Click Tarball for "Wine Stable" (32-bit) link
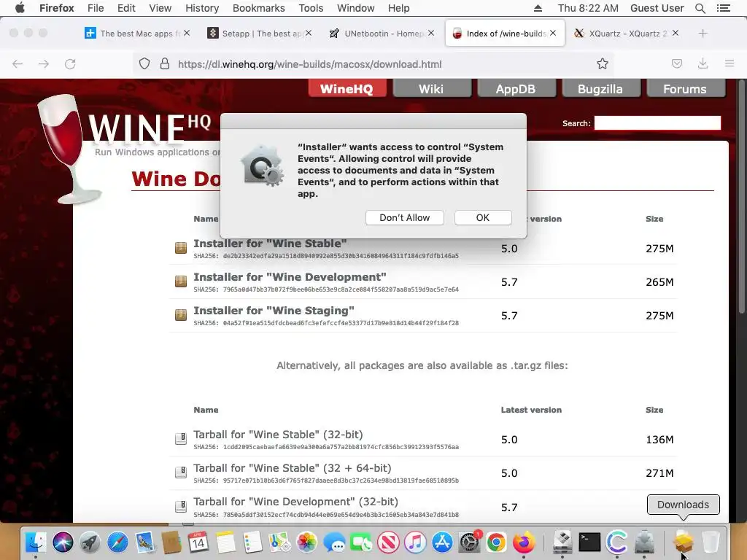 point(278,435)
